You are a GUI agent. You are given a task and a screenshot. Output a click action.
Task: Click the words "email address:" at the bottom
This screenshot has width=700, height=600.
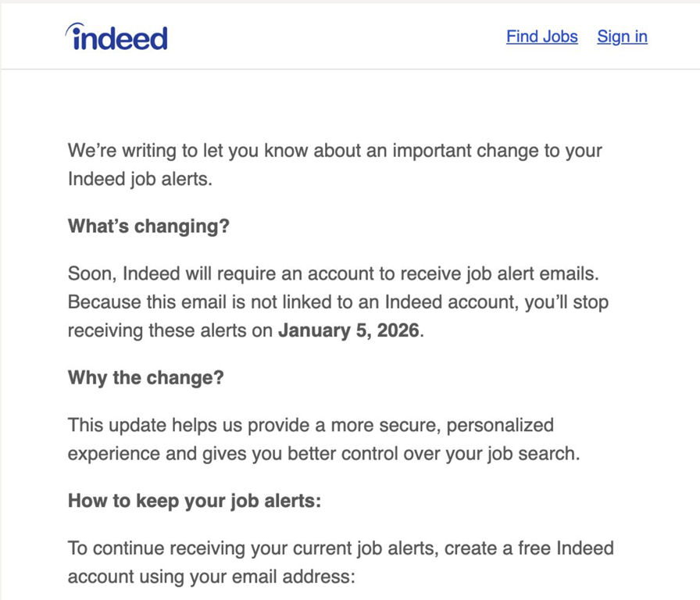[x=303, y=577]
